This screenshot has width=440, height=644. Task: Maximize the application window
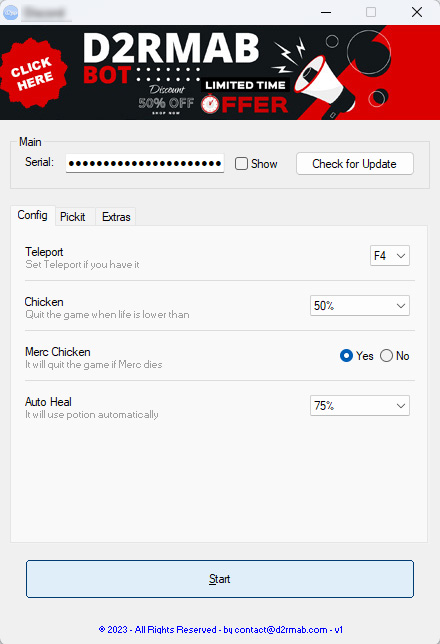click(371, 12)
